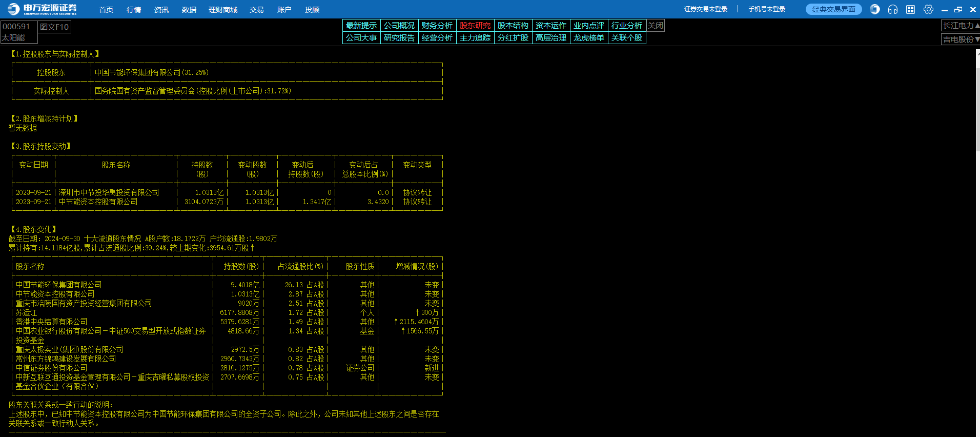Open the 高层治理 tab
The image size is (980, 437).
pos(551,37)
